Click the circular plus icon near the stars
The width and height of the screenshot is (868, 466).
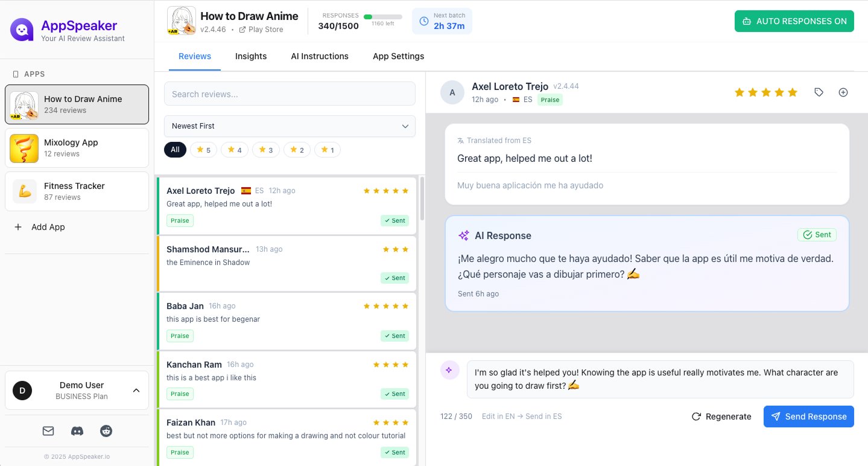[x=843, y=92]
